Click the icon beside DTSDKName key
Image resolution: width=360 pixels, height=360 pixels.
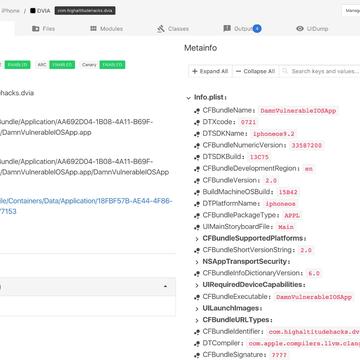(x=197, y=134)
